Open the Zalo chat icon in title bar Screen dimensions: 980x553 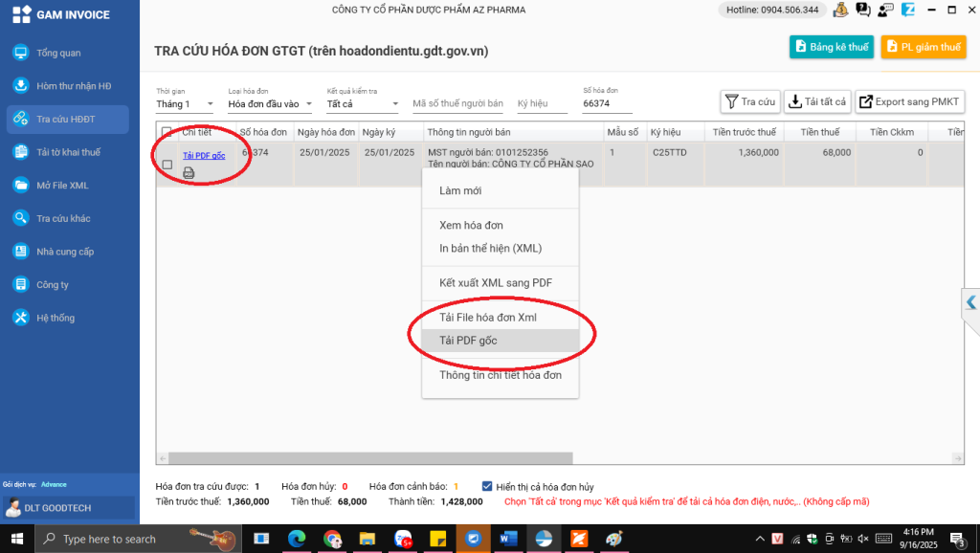908,10
